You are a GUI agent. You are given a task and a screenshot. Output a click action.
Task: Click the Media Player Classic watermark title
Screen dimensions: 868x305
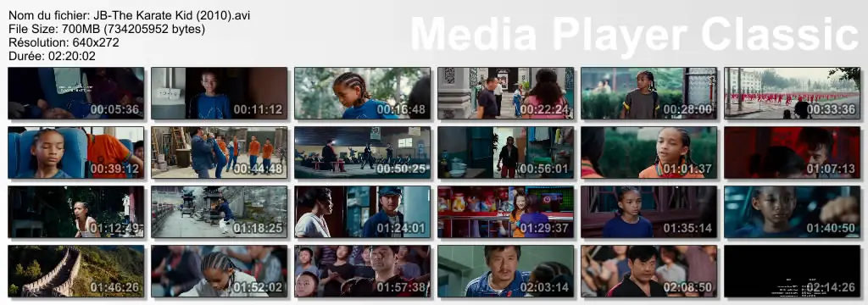click(x=634, y=35)
